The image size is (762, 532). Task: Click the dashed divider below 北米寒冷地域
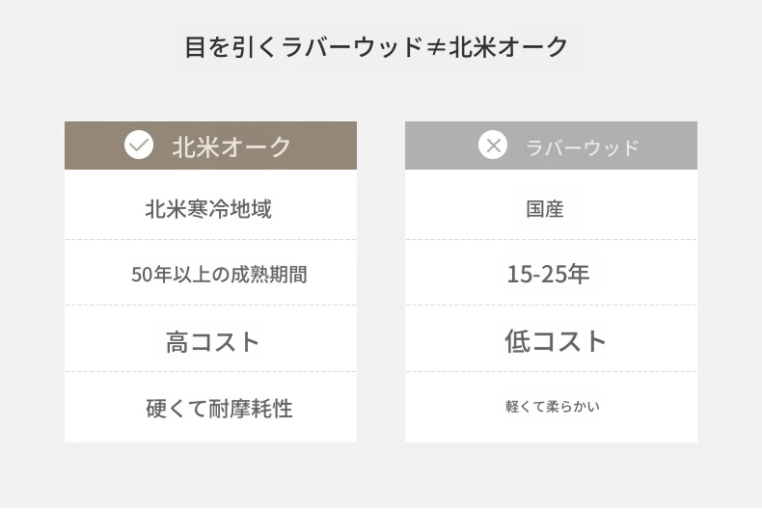click(x=210, y=240)
